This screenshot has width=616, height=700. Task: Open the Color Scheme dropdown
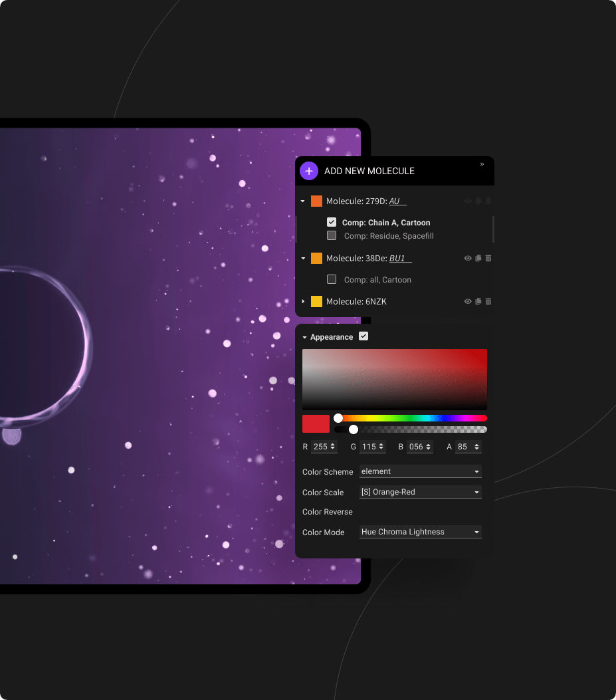pos(420,471)
